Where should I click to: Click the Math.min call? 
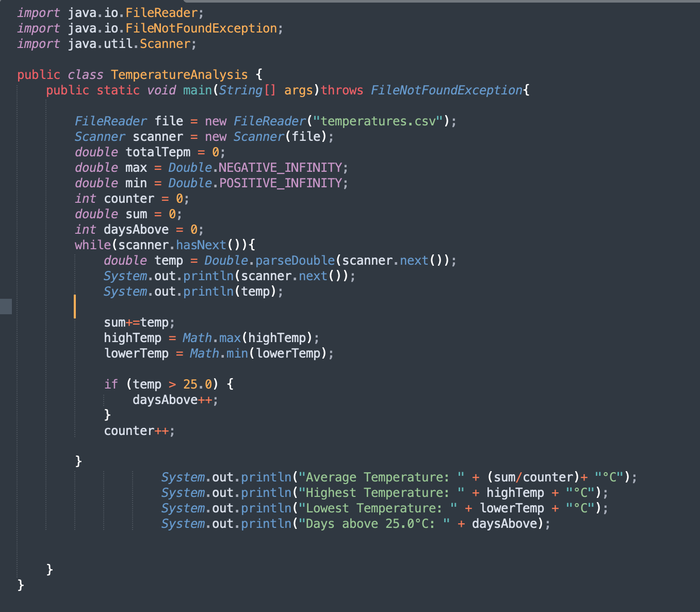[x=258, y=353]
